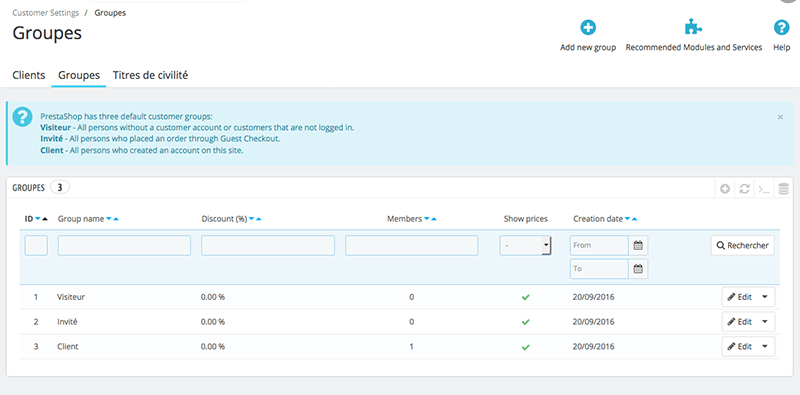Sort Group name ascending arrow

click(x=116, y=219)
